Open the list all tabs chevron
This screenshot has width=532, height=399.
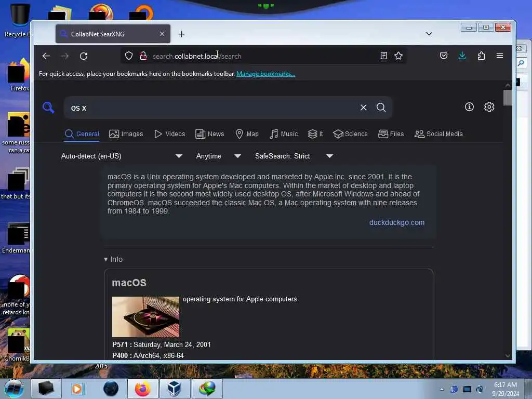click(429, 34)
